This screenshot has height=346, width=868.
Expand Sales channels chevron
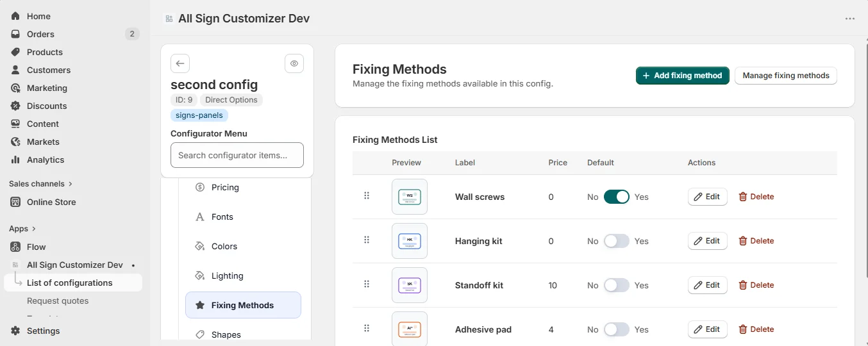[71, 184]
